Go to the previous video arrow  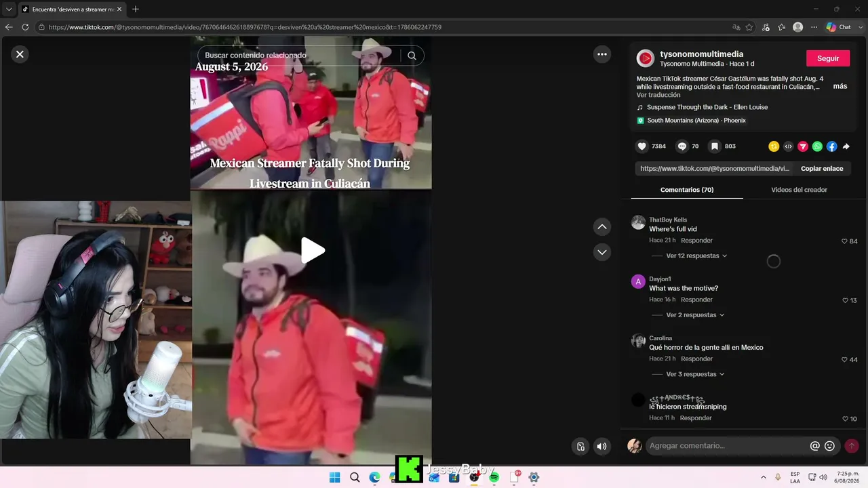point(602,227)
